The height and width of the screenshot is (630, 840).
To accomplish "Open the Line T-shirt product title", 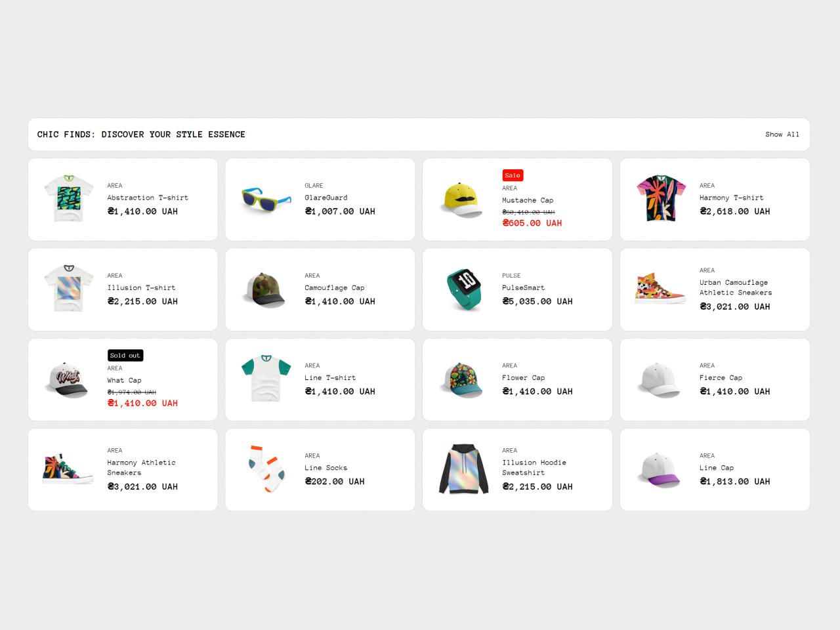I will [x=330, y=378].
